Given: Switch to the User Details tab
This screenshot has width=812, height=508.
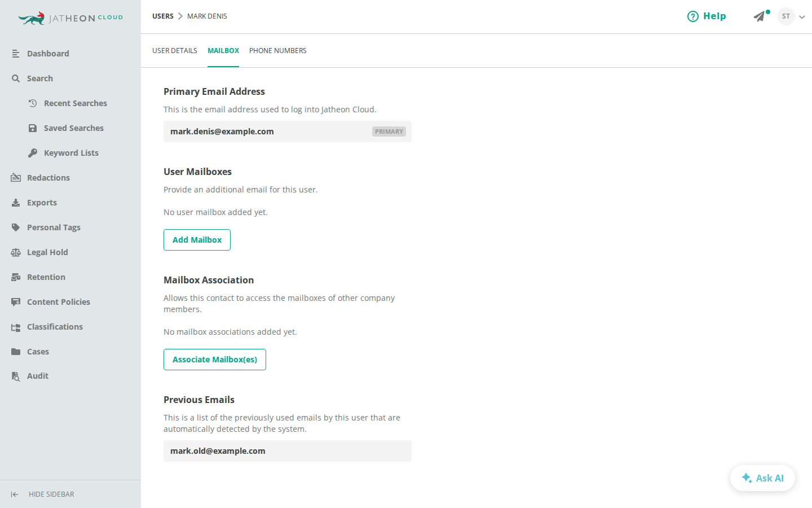Looking at the screenshot, I should (x=175, y=51).
